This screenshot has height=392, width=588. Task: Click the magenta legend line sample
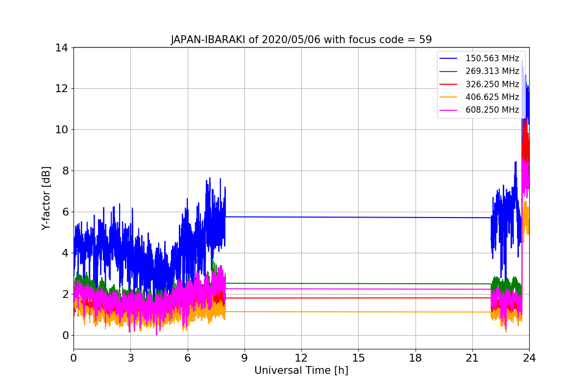[x=449, y=110]
